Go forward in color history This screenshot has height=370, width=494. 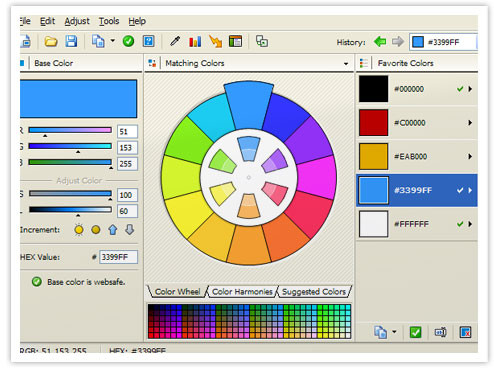coord(398,42)
